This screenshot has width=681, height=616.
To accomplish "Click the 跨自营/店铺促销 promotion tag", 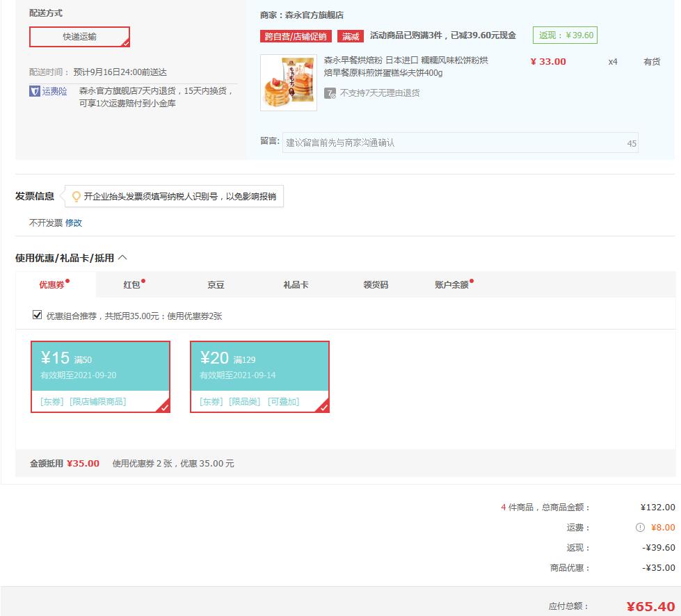I will [x=296, y=36].
